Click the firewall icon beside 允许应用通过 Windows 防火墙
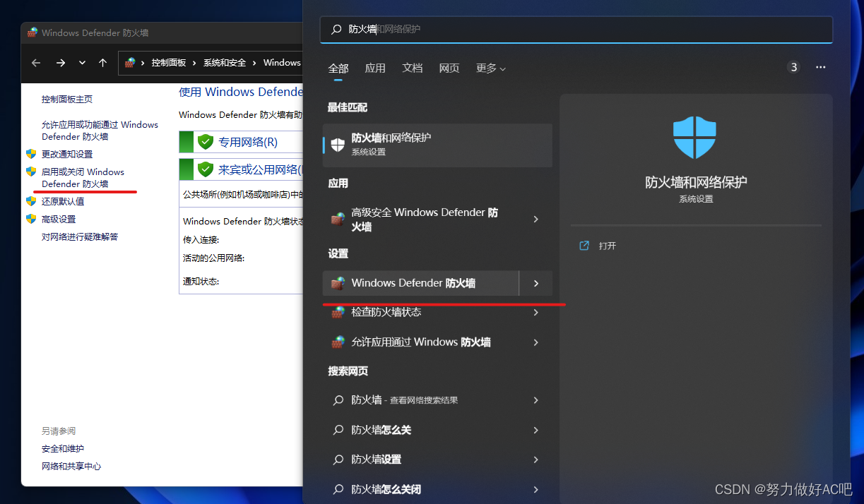864x504 pixels. pyautogui.click(x=338, y=342)
